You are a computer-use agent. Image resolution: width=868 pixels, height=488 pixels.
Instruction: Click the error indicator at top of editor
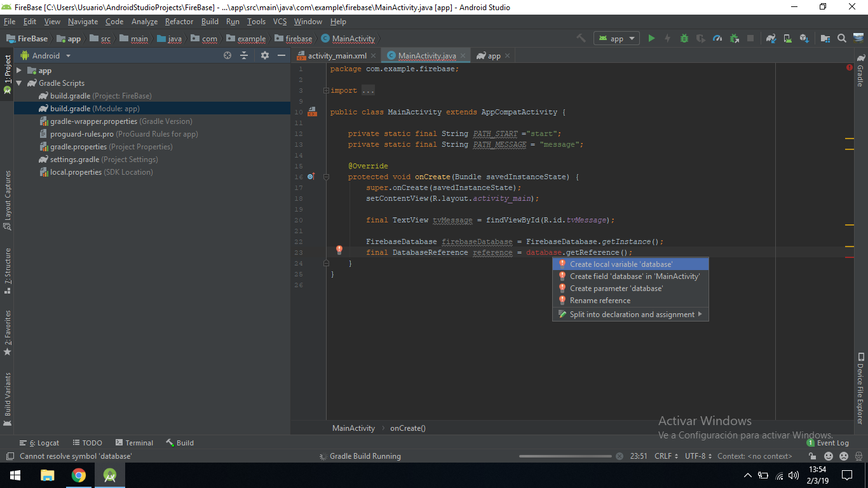(x=849, y=67)
